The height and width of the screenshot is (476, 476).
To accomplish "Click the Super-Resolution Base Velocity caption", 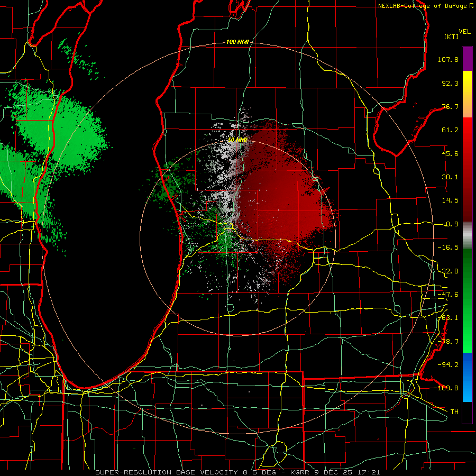I will [x=237, y=472].
